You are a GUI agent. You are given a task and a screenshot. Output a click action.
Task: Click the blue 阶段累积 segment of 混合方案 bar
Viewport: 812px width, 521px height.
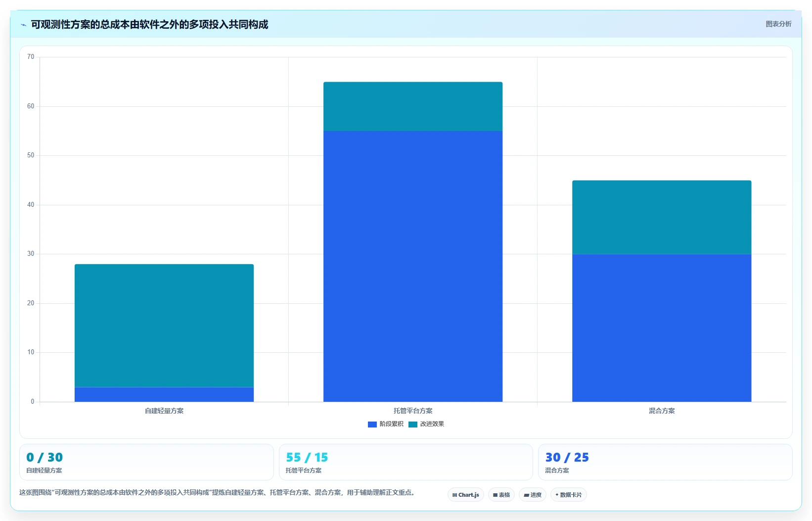662,328
